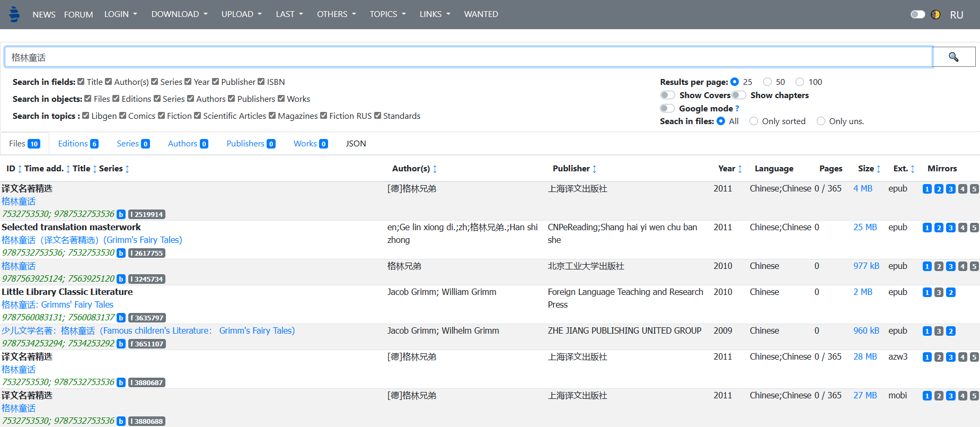Uncheck the ISBN search field checkbox

point(261,82)
